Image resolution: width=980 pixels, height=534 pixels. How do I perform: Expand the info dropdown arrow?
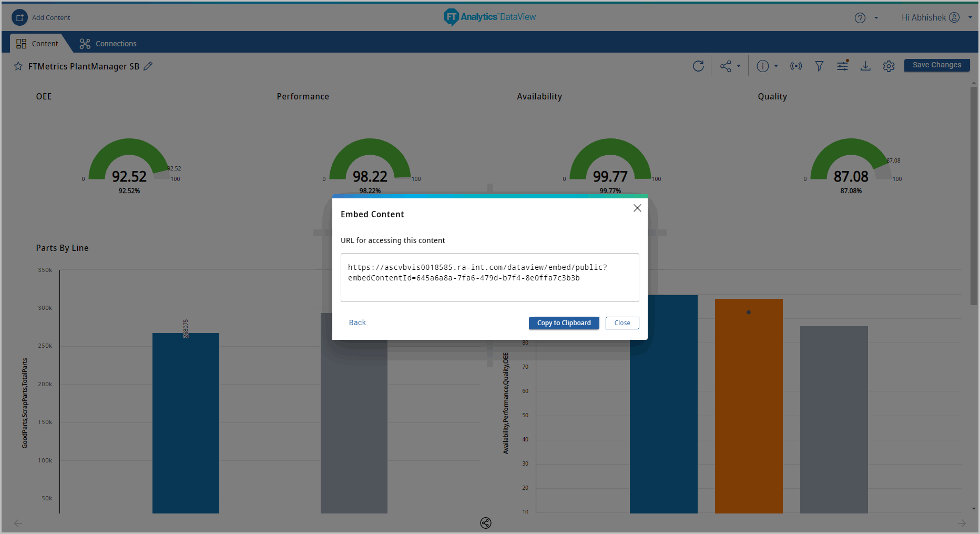[776, 66]
